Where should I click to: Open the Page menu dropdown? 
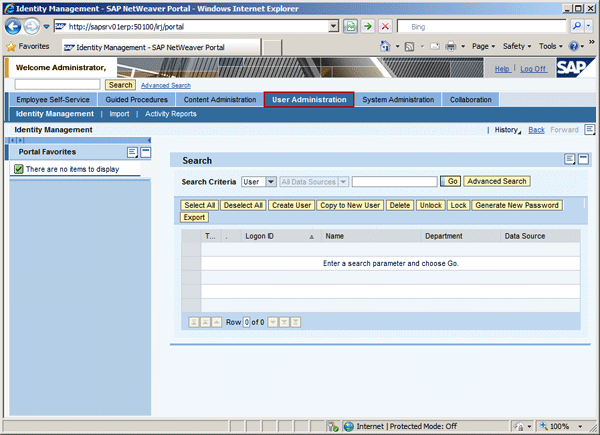(x=483, y=46)
